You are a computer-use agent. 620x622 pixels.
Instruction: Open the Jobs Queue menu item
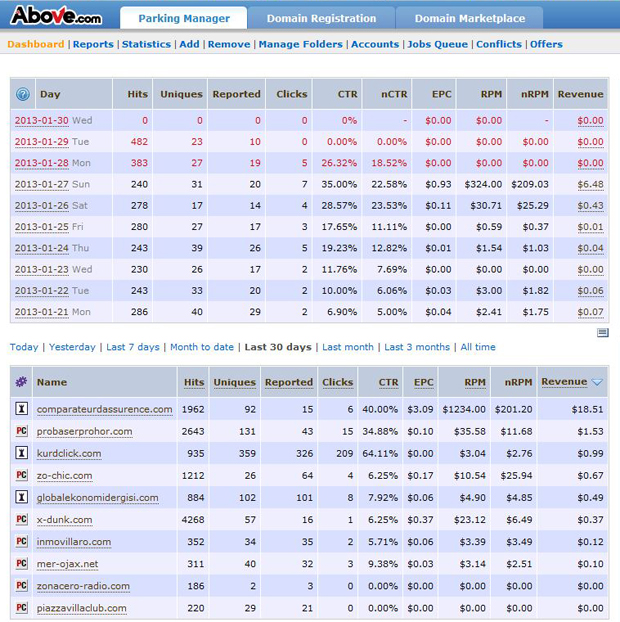(x=438, y=44)
